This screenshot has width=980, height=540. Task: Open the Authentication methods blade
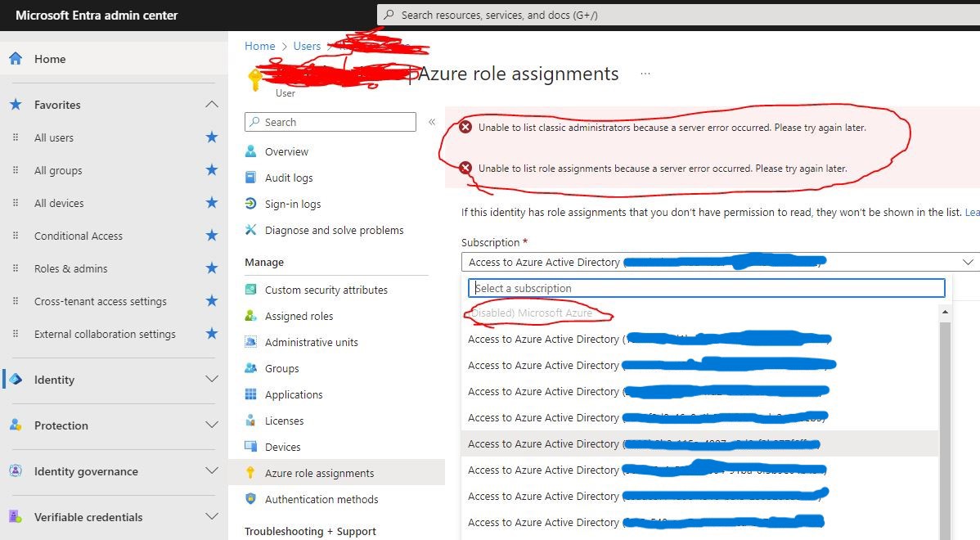(x=322, y=499)
